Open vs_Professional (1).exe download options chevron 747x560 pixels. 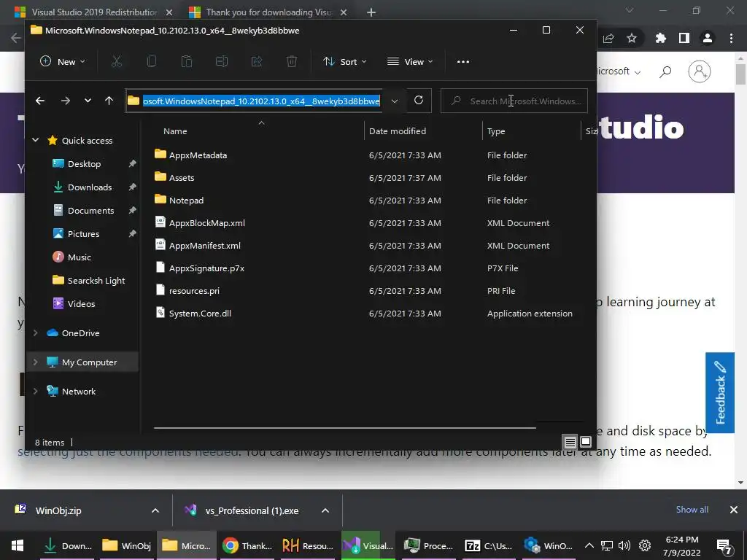point(325,510)
